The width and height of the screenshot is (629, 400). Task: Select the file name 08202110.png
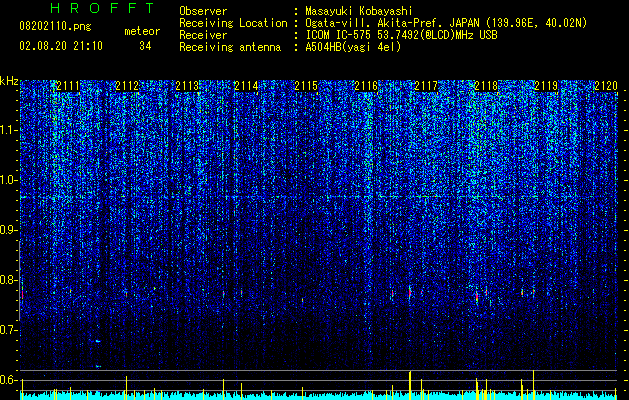[x=55, y=27]
